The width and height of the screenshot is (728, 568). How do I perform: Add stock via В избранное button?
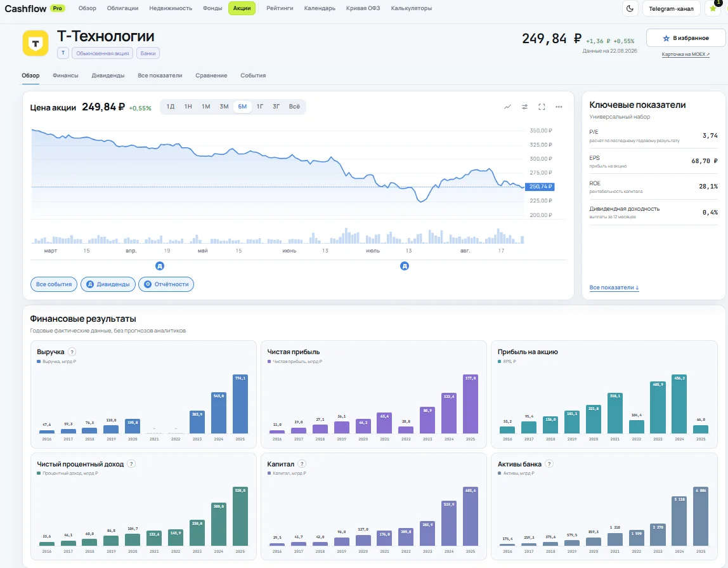(686, 38)
